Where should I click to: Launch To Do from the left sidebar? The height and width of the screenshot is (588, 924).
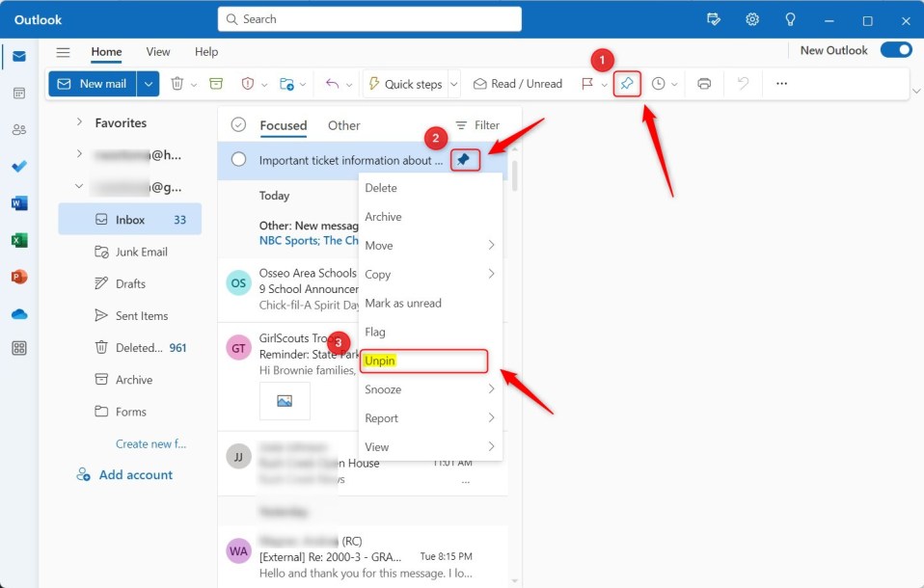tap(18, 167)
